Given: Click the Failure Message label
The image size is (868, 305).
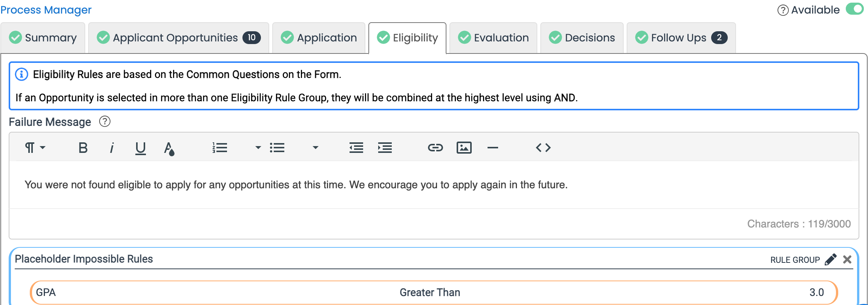Looking at the screenshot, I should point(50,122).
